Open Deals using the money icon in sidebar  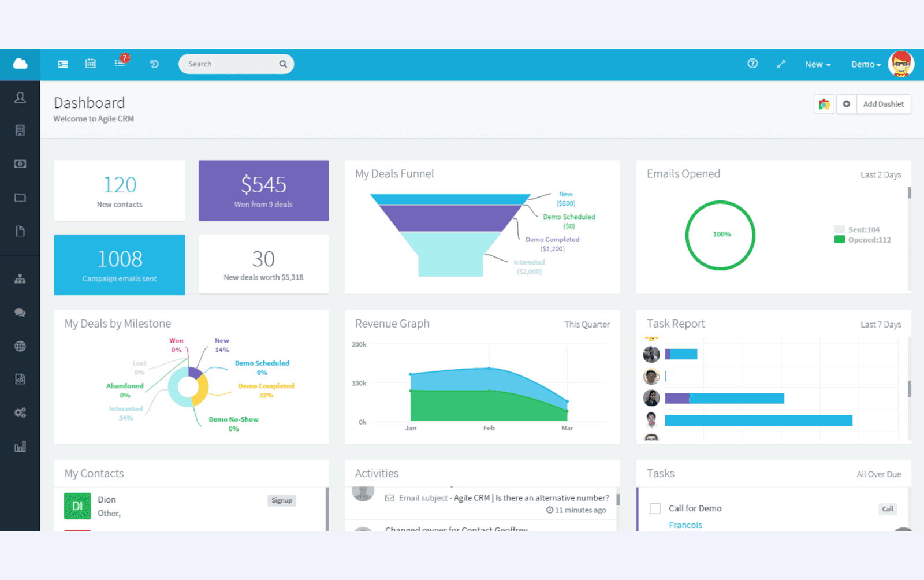pyautogui.click(x=20, y=163)
